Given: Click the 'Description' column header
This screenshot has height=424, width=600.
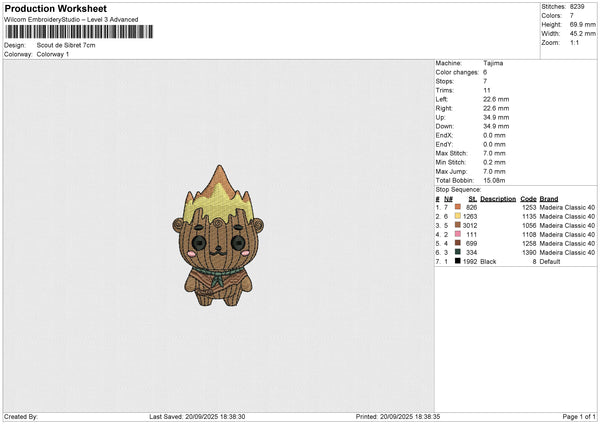Looking at the screenshot, I should pos(498,199).
